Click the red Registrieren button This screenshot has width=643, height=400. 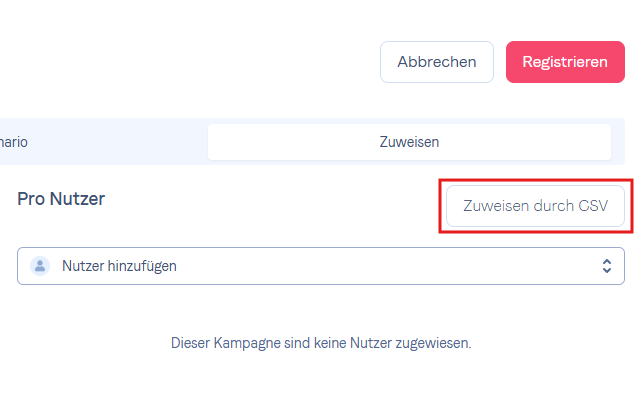(x=565, y=62)
